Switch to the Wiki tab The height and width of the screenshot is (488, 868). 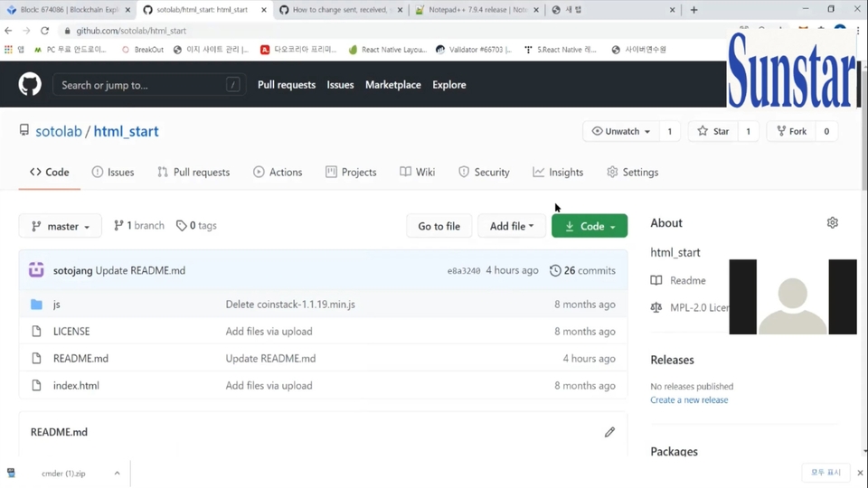[x=418, y=172]
